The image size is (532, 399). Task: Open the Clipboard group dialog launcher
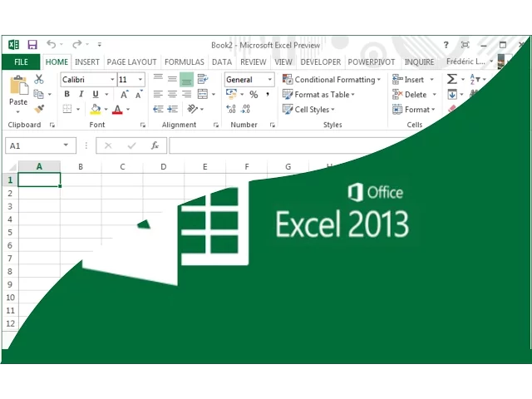pos(52,125)
